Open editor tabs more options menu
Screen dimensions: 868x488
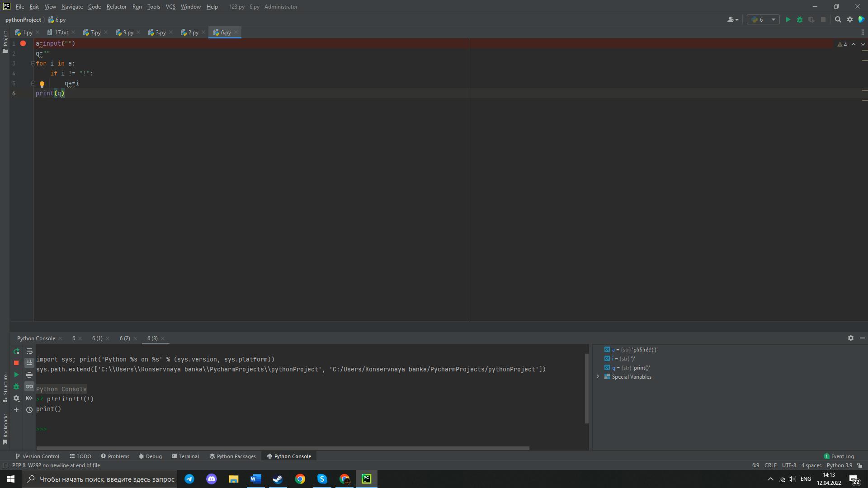point(863,32)
